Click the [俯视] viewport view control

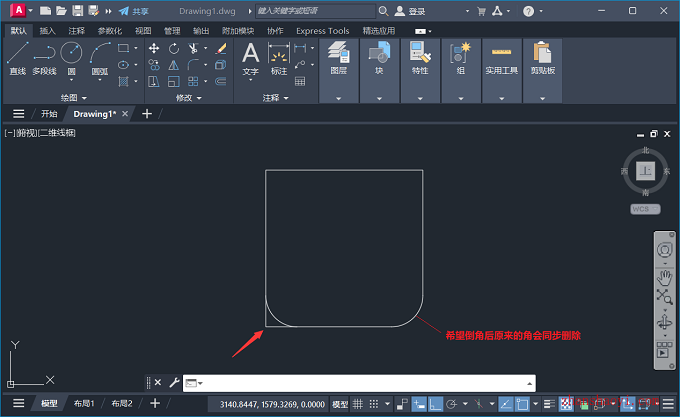click(x=27, y=133)
